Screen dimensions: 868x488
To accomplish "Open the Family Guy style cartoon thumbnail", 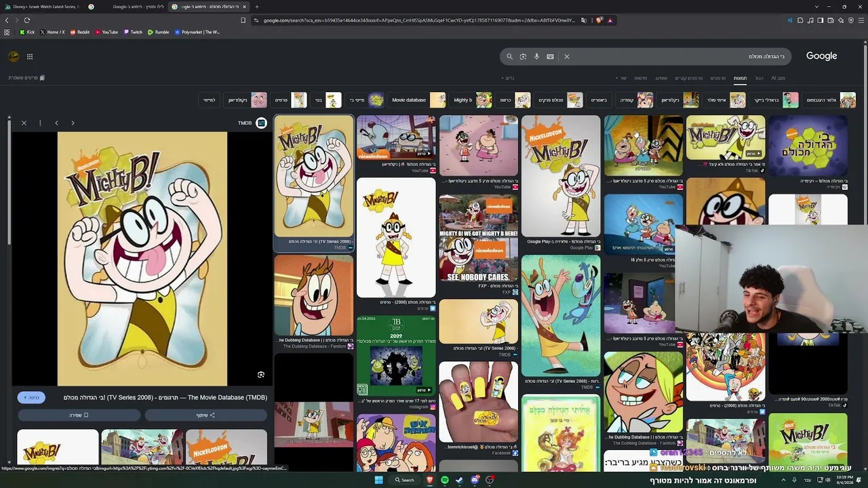I will tap(396, 443).
